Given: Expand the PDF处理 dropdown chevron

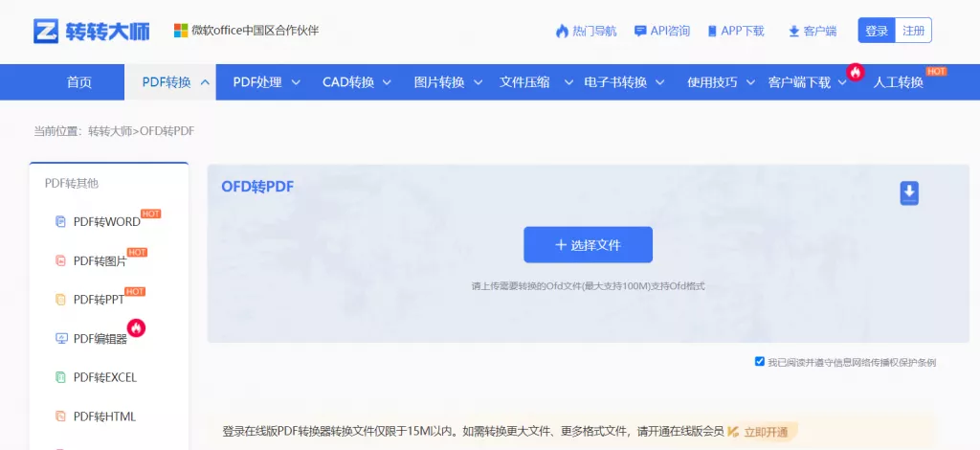Looking at the screenshot, I should (297, 82).
